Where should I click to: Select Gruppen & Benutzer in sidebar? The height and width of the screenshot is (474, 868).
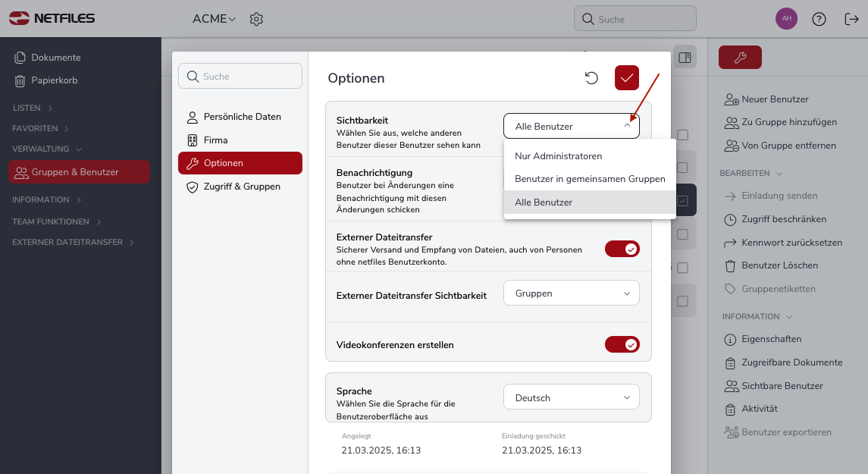pyautogui.click(x=79, y=171)
